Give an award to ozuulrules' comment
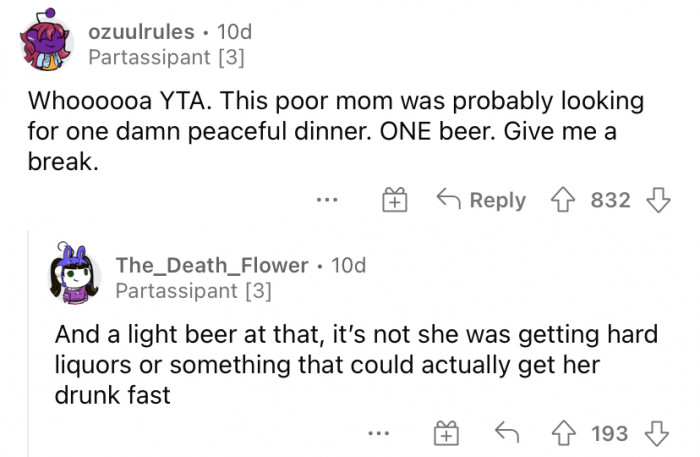The width and height of the screenshot is (700, 457). 395,200
